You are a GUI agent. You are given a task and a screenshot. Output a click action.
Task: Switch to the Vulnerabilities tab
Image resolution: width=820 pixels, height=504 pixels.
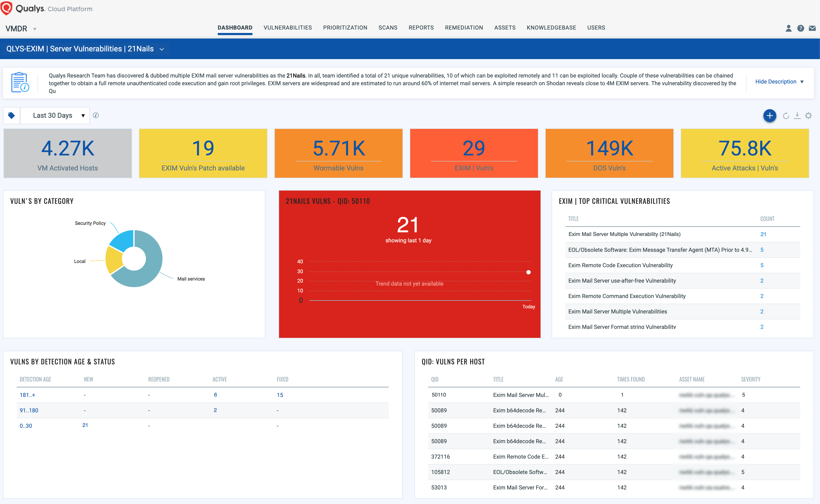pyautogui.click(x=288, y=28)
